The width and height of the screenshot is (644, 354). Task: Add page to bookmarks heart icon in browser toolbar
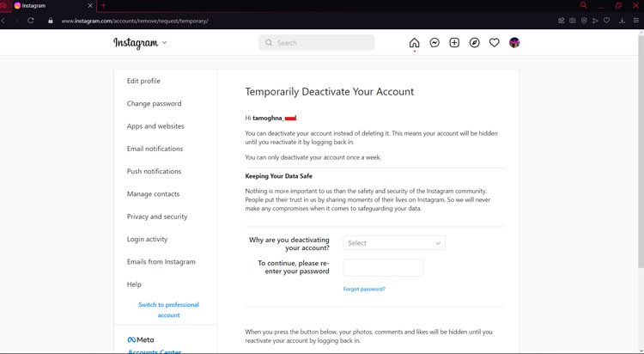click(x=606, y=21)
